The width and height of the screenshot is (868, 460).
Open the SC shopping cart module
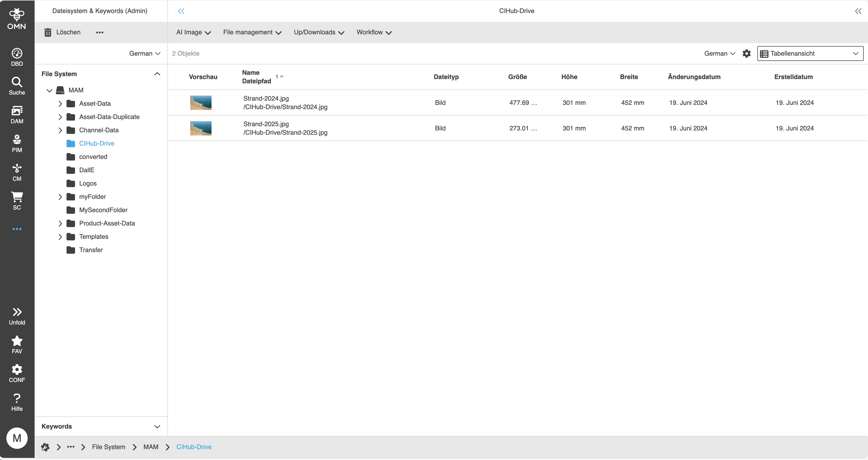coord(17,201)
